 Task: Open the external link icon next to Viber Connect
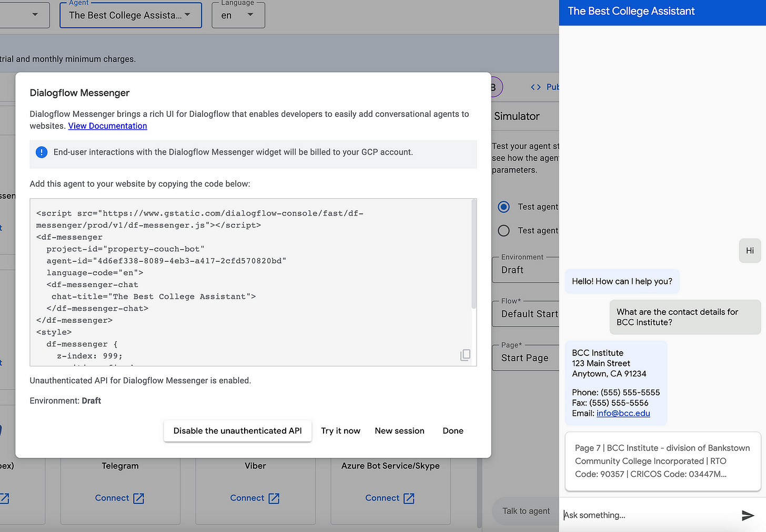pyautogui.click(x=274, y=498)
